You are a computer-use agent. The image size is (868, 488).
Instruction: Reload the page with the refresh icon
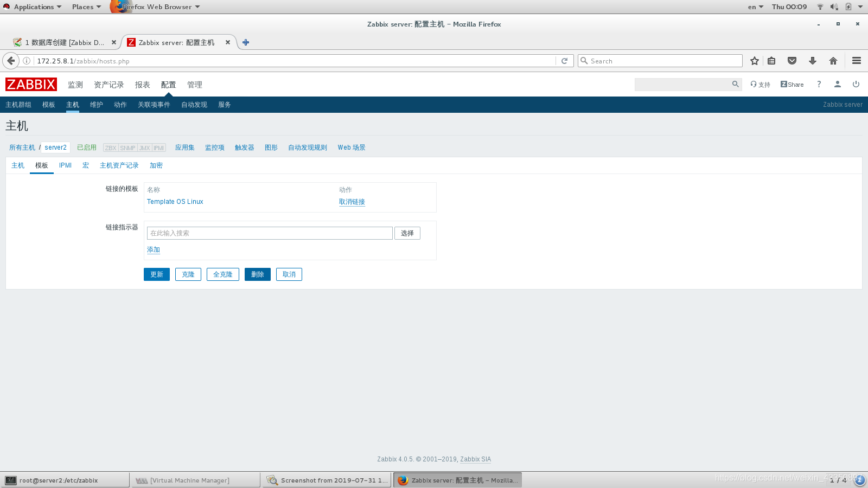point(564,61)
